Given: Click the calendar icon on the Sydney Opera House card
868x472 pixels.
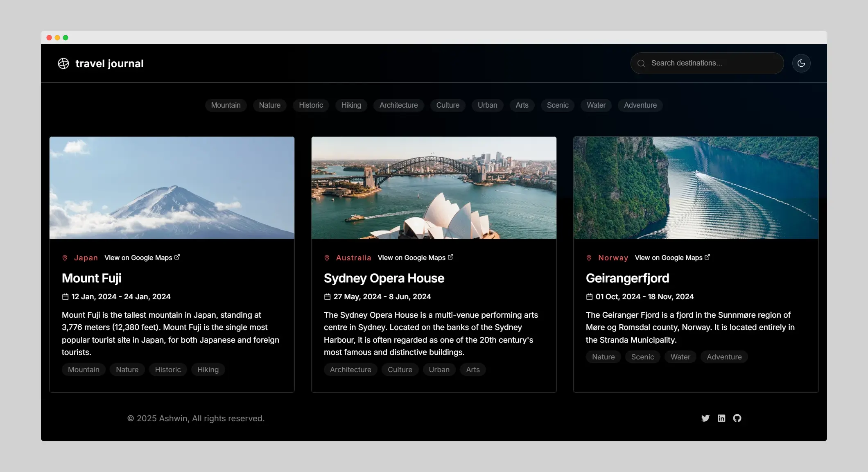Looking at the screenshot, I should [327, 297].
